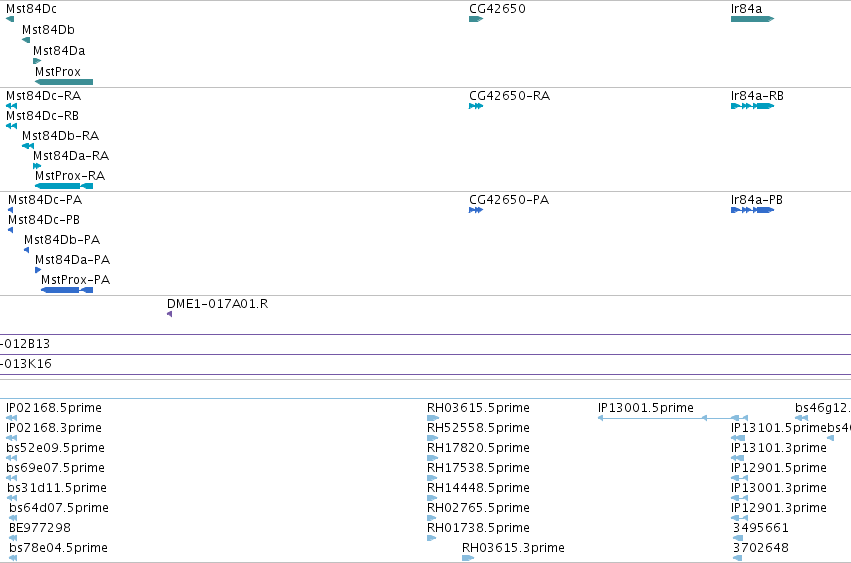
Task: Select transcript Mst84Da-RA label
Action: tap(71, 156)
